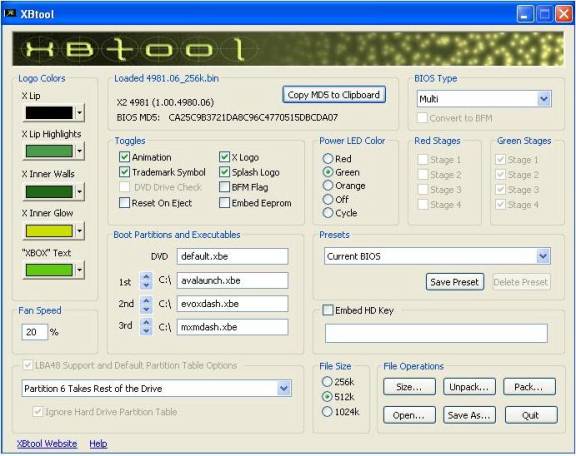Open X Lip Highlights color dropdown arrow

79,151
